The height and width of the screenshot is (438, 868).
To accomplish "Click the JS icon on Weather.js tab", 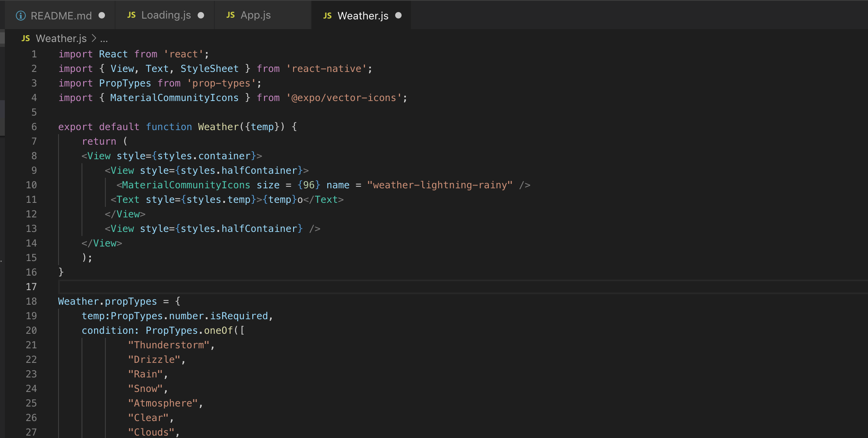I will pyautogui.click(x=327, y=16).
